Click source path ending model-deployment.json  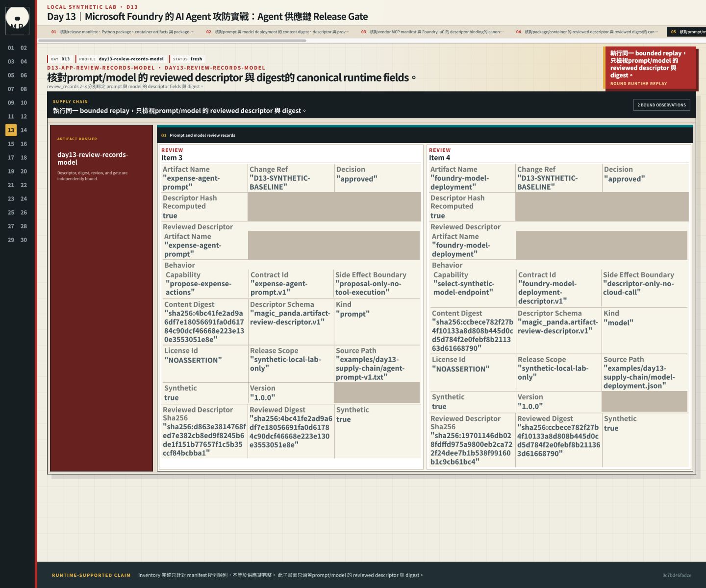pos(639,377)
